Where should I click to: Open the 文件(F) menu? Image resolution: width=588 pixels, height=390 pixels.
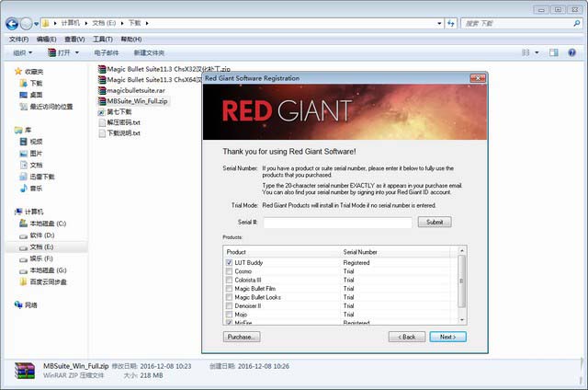pyautogui.click(x=18, y=39)
